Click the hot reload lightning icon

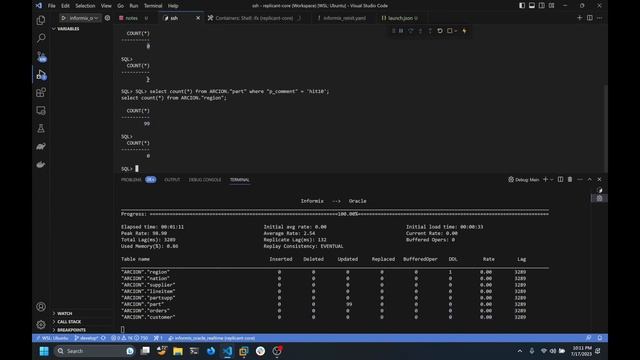(x=464, y=31)
